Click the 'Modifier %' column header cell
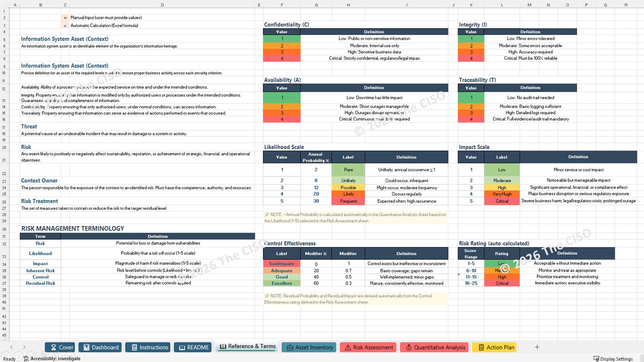The image size is (644, 362). [316, 253]
